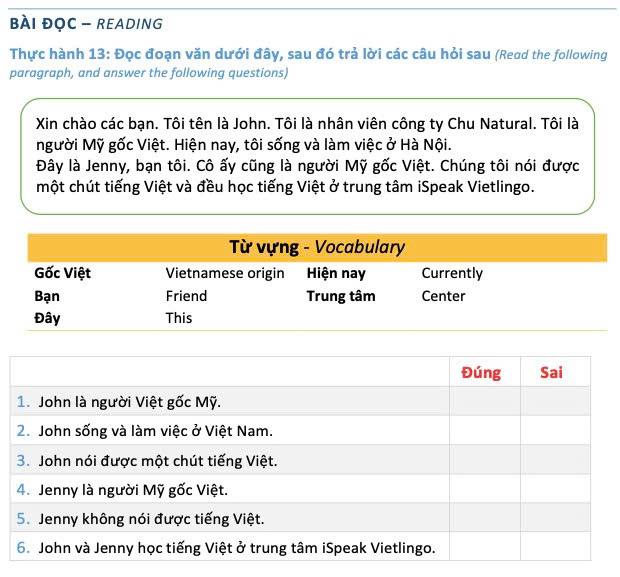
Task: Click the translation 'Vietnamese origin'
Action: click(225, 273)
